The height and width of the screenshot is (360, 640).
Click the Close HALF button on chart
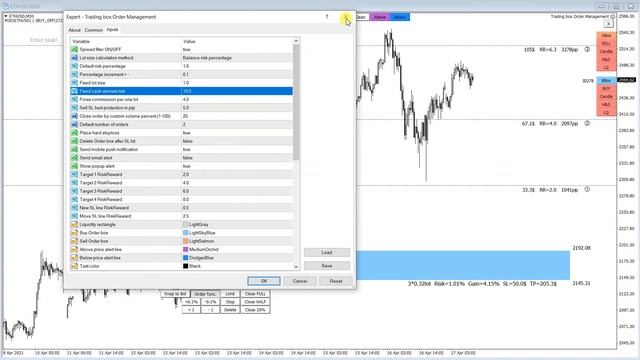click(x=255, y=302)
